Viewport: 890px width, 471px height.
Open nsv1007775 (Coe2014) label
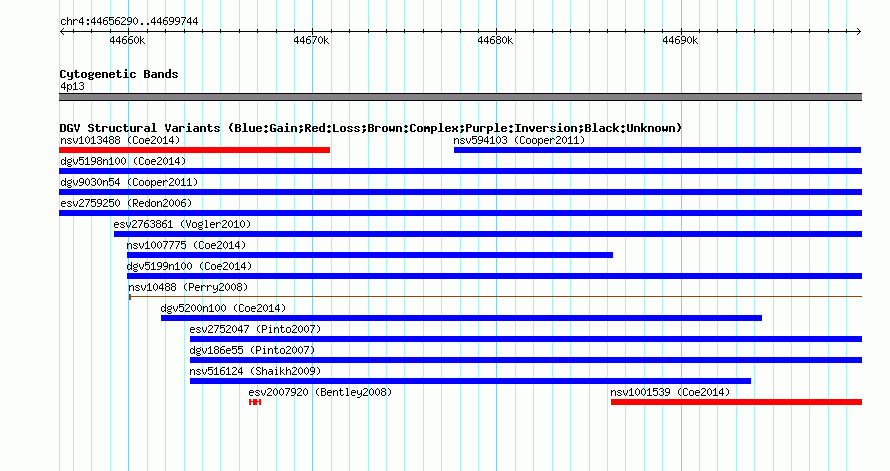pos(186,245)
